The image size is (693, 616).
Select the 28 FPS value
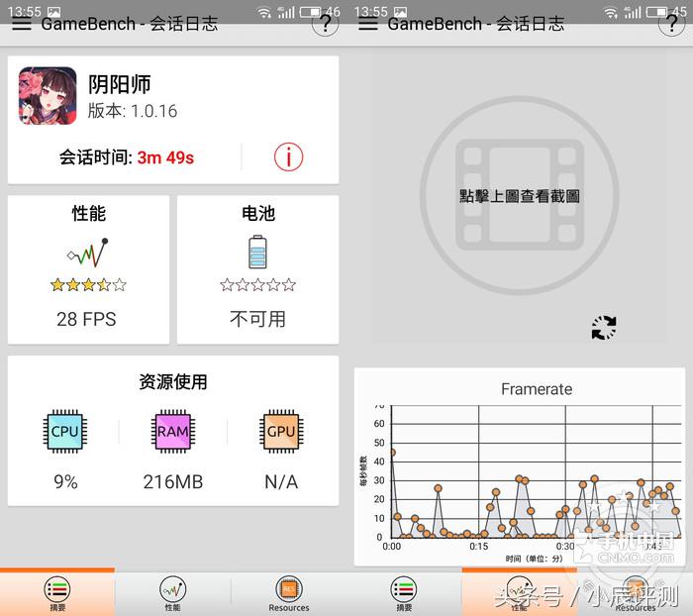click(87, 319)
